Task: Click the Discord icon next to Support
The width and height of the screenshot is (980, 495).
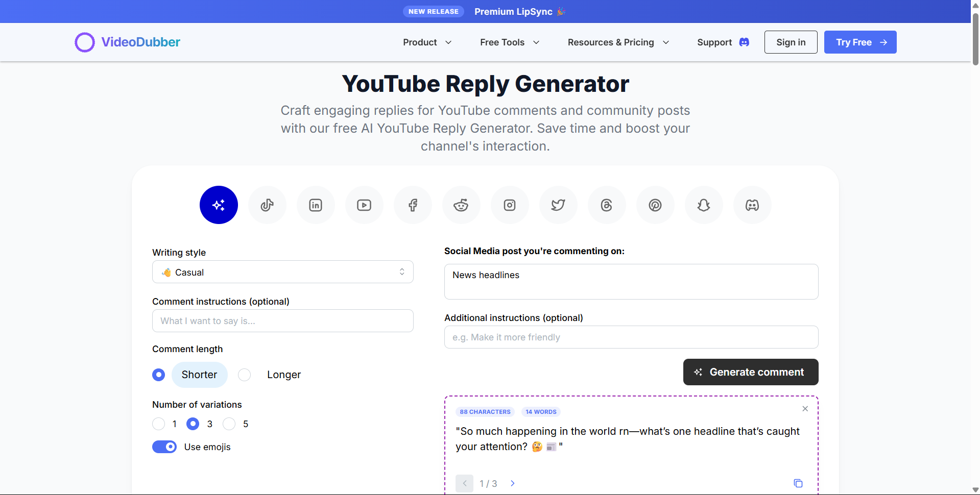Action: click(744, 42)
